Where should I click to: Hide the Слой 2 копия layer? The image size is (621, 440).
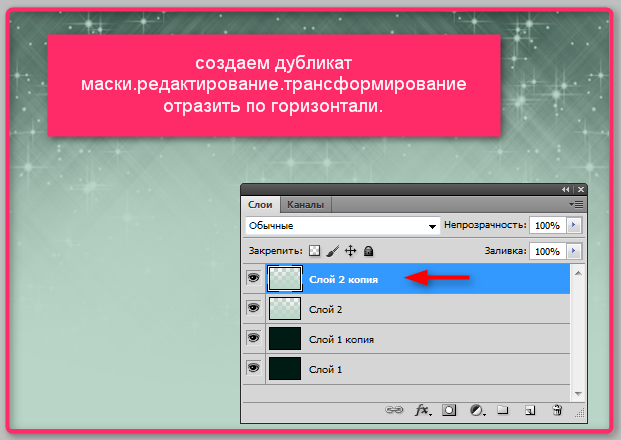253,278
